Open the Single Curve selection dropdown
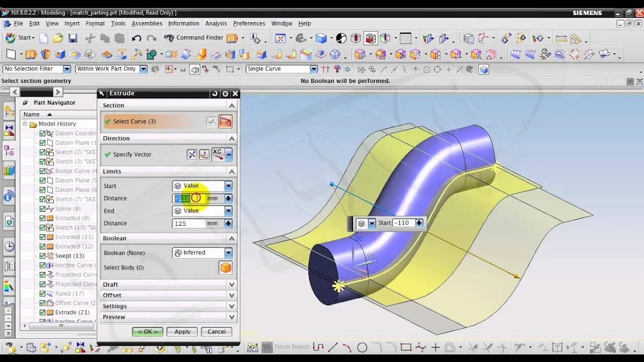The width and height of the screenshot is (644, 362). 282,69
